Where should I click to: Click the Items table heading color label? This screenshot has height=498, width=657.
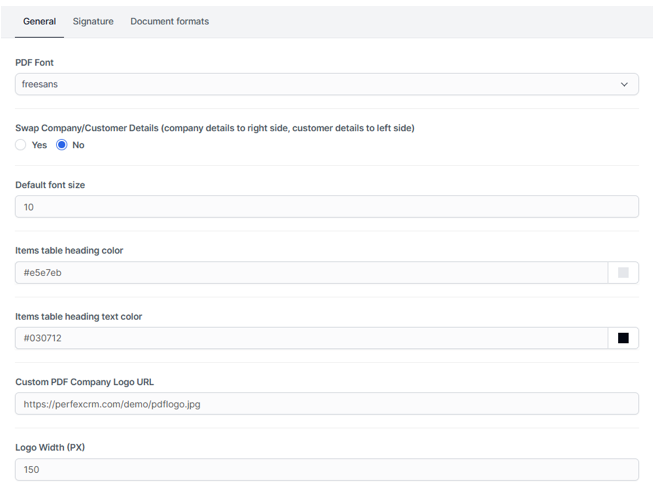69,251
